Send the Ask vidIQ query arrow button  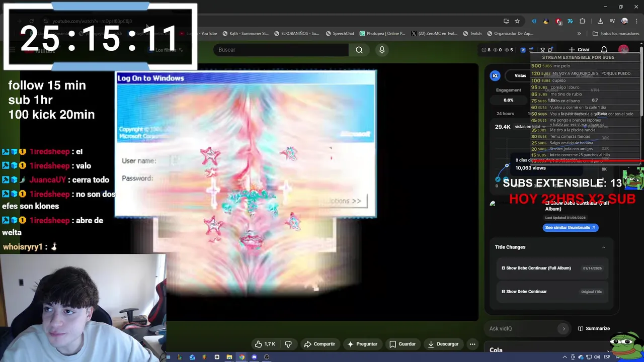click(x=563, y=328)
